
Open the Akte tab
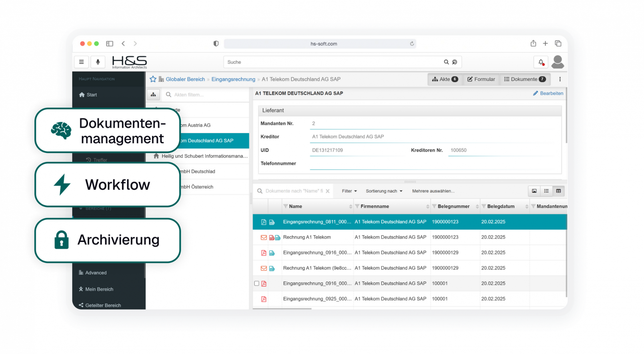tap(445, 79)
